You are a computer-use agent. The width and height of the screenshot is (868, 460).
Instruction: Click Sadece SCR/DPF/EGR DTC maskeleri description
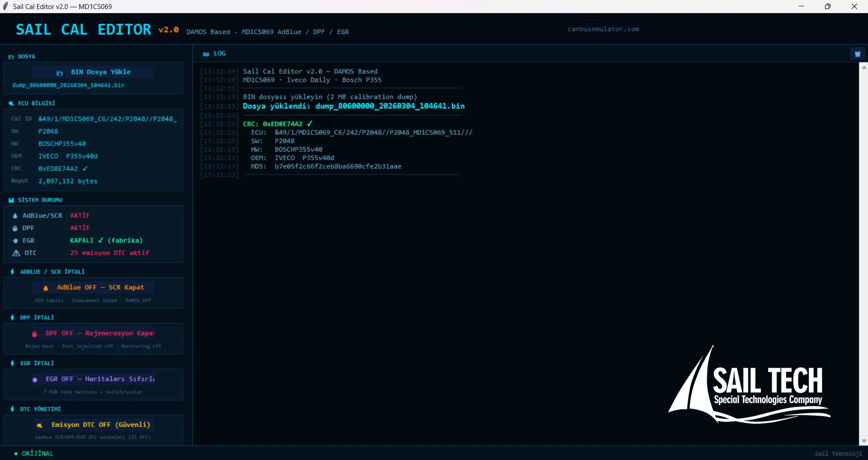click(x=93, y=437)
